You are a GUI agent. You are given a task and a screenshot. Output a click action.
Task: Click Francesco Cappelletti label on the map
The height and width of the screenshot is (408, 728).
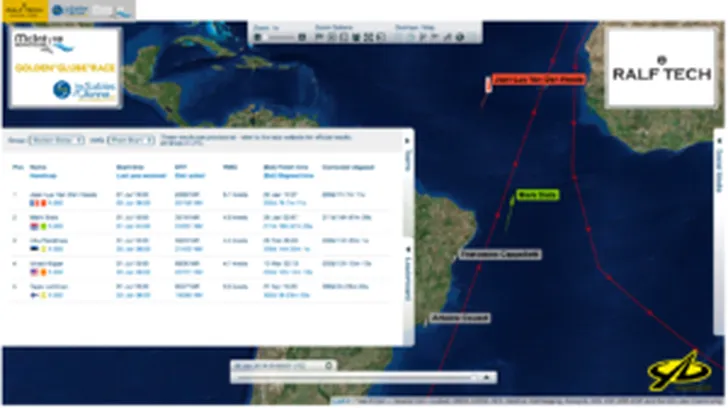500,255
